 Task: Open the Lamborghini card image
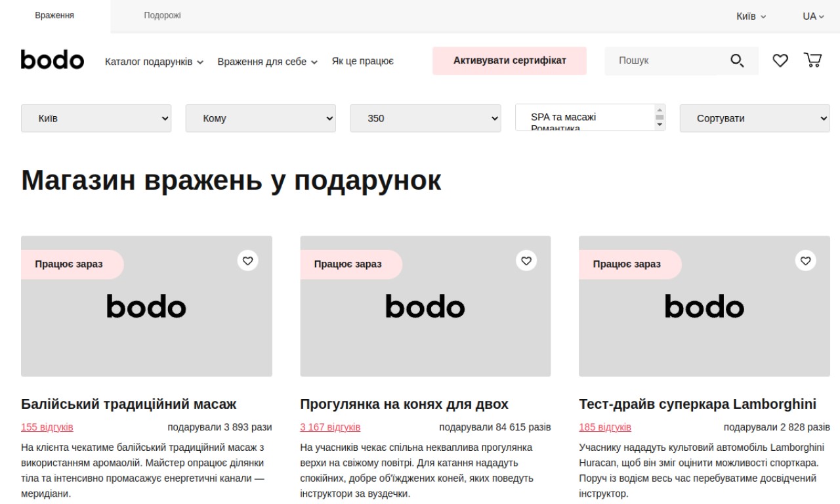[x=704, y=306]
